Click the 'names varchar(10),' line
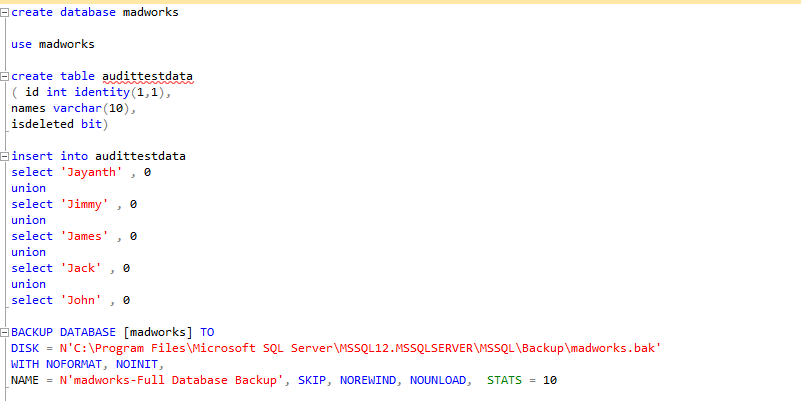This screenshot has width=801, height=401. pos(74,109)
